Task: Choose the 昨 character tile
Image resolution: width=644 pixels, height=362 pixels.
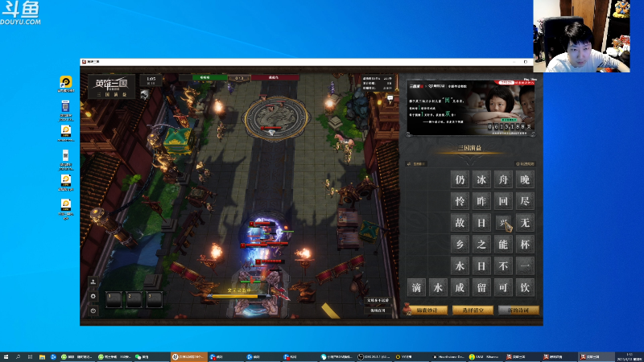Action: (x=481, y=201)
